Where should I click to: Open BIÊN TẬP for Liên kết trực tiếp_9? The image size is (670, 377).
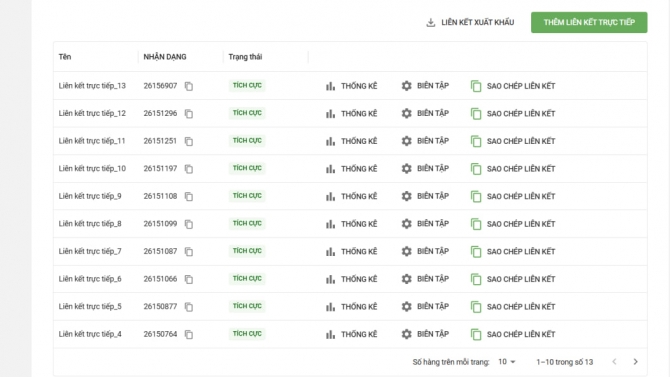pyautogui.click(x=425, y=196)
